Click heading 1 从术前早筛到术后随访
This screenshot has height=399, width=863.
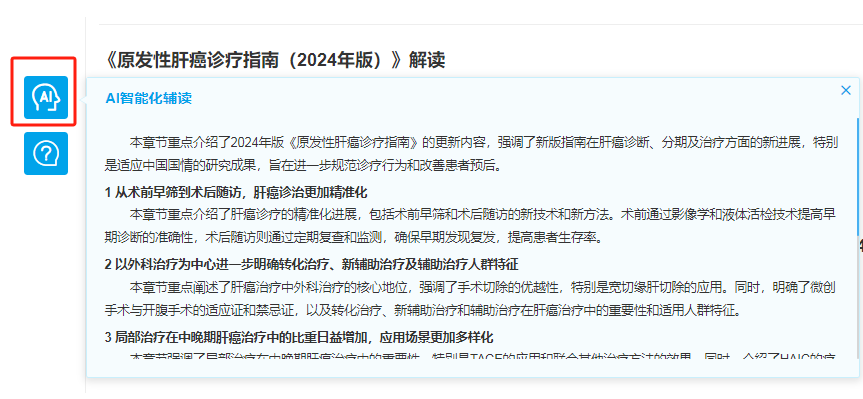tap(236, 193)
